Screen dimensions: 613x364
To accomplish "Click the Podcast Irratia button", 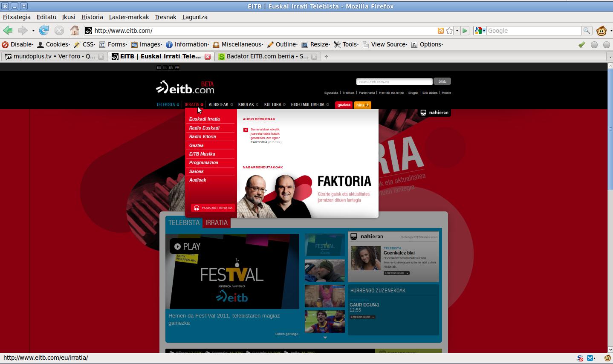I will pyautogui.click(x=213, y=208).
